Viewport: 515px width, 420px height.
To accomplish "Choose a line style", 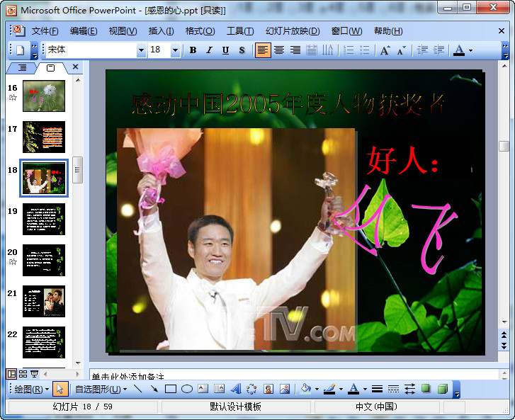I will tap(377, 389).
